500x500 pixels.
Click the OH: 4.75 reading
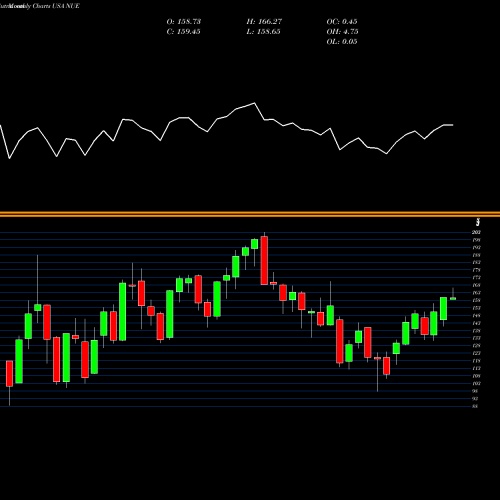pos(342,32)
